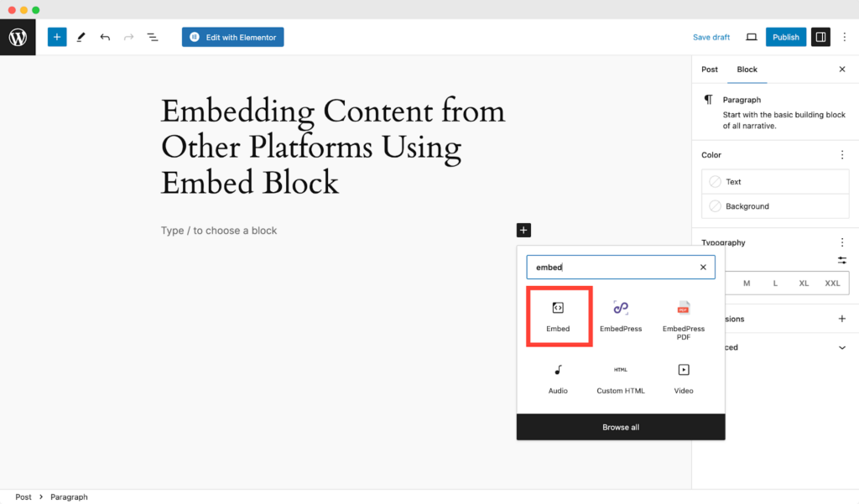Viewport: 859px width, 504px height.
Task: Switch to the Block tab
Action: point(747,70)
